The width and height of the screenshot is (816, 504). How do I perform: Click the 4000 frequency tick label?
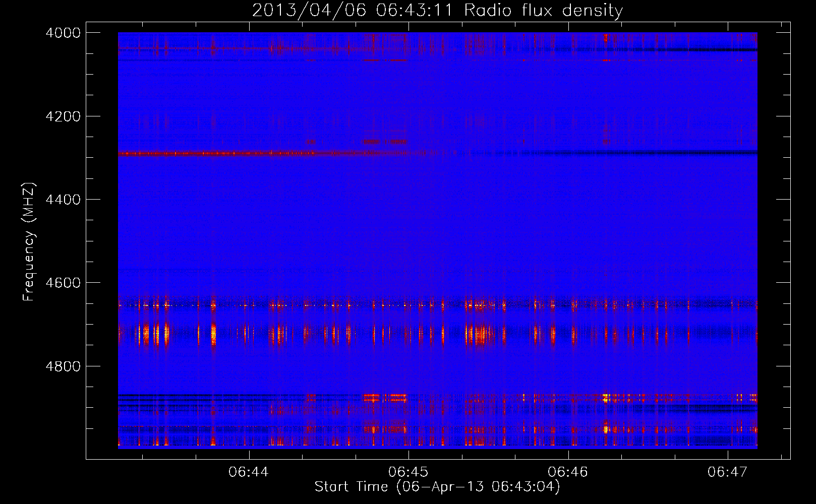(x=63, y=33)
